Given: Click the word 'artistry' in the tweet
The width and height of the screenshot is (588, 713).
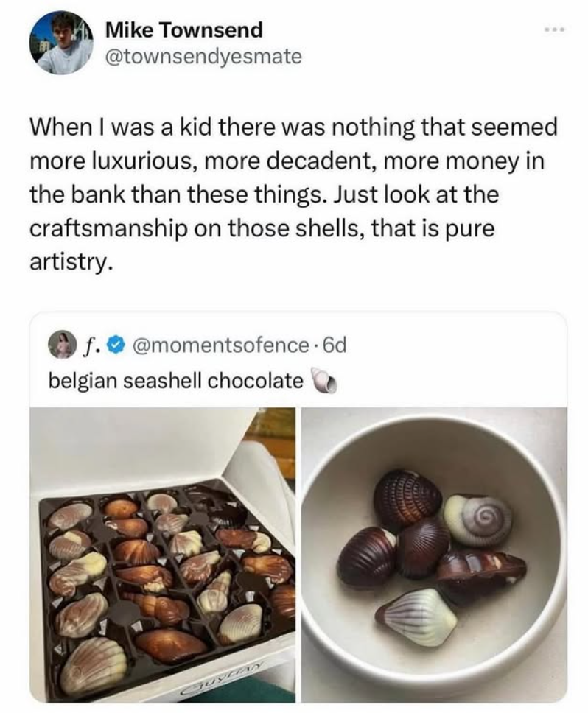Looking at the screenshot, I should click(67, 261).
